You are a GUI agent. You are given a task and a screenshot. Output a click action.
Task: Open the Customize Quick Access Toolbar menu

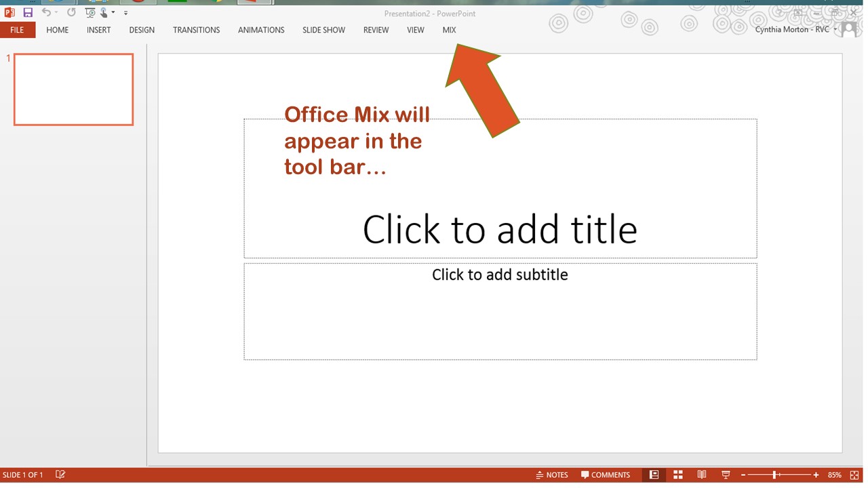pyautogui.click(x=126, y=12)
